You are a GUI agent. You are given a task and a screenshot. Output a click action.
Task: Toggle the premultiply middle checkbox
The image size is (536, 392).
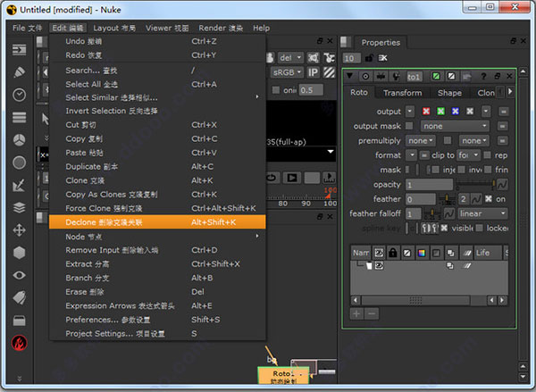[x=448, y=140]
